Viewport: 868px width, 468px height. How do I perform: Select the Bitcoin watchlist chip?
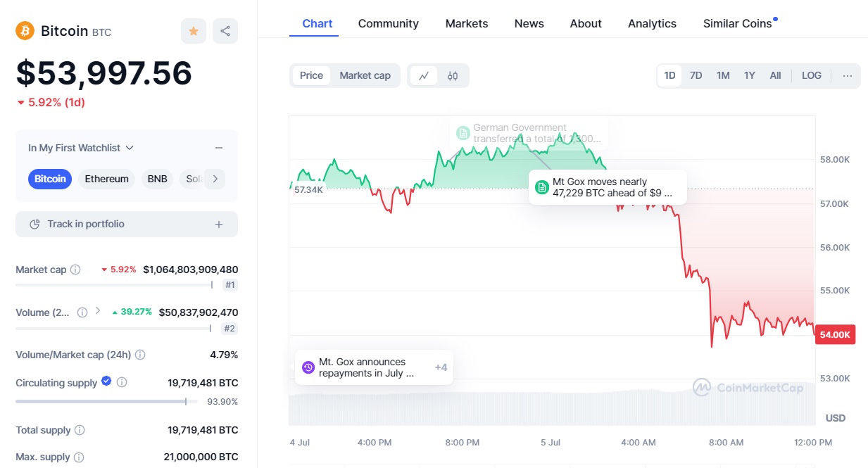pos(50,179)
